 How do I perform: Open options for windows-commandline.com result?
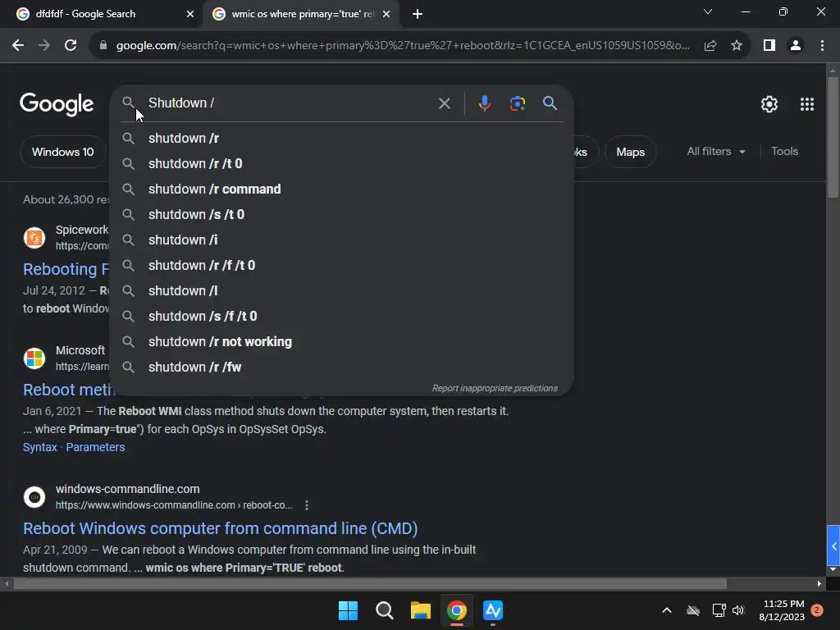pos(307,505)
